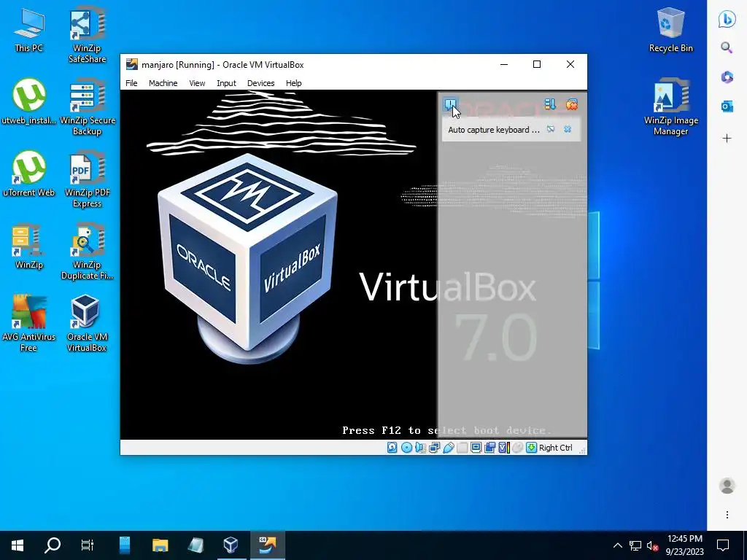Open the Microsoft 365 sidebar icon
Viewport: 747px width, 560px height.
click(x=727, y=77)
